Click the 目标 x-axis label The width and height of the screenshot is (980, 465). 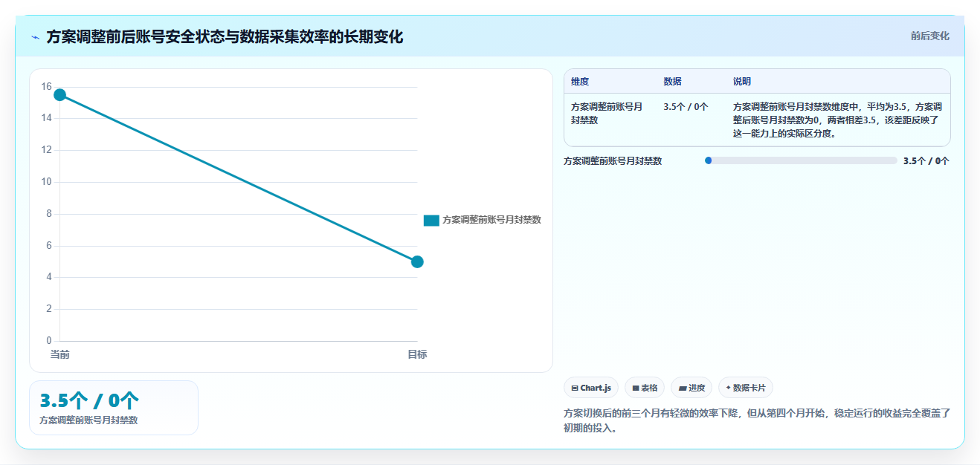click(x=417, y=354)
